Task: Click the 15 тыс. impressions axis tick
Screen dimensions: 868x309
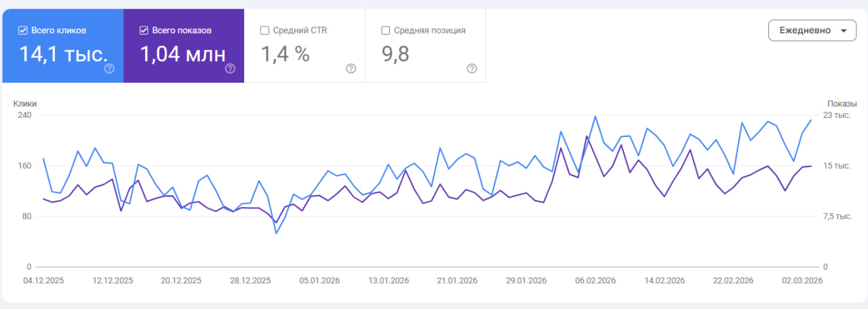Action: (837, 165)
